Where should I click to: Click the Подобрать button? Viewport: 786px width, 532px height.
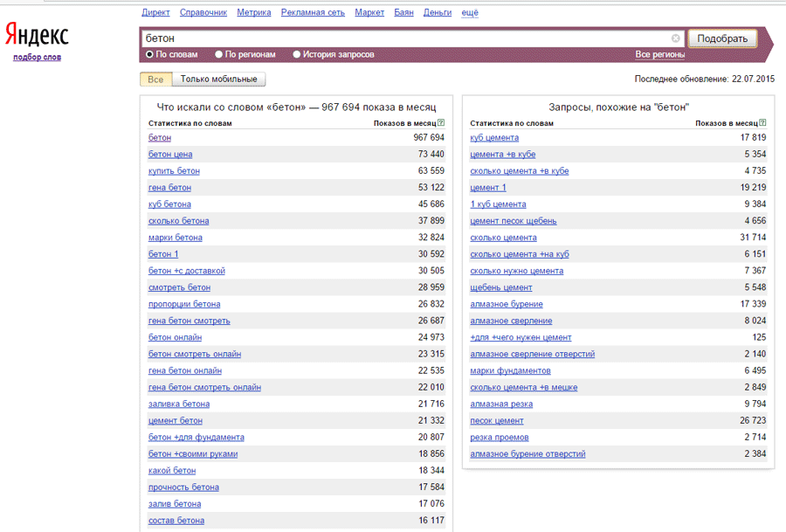[x=722, y=38]
